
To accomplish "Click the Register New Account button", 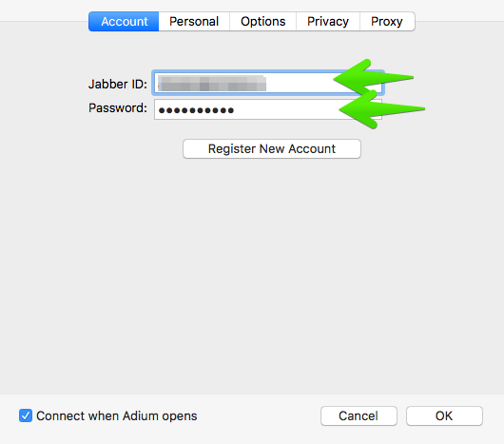I will coord(272,148).
